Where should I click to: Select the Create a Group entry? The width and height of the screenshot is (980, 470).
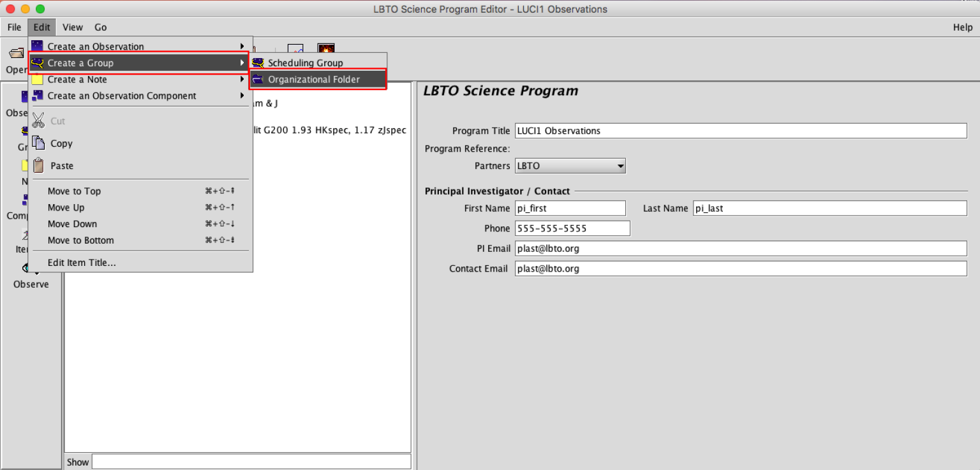coord(140,63)
